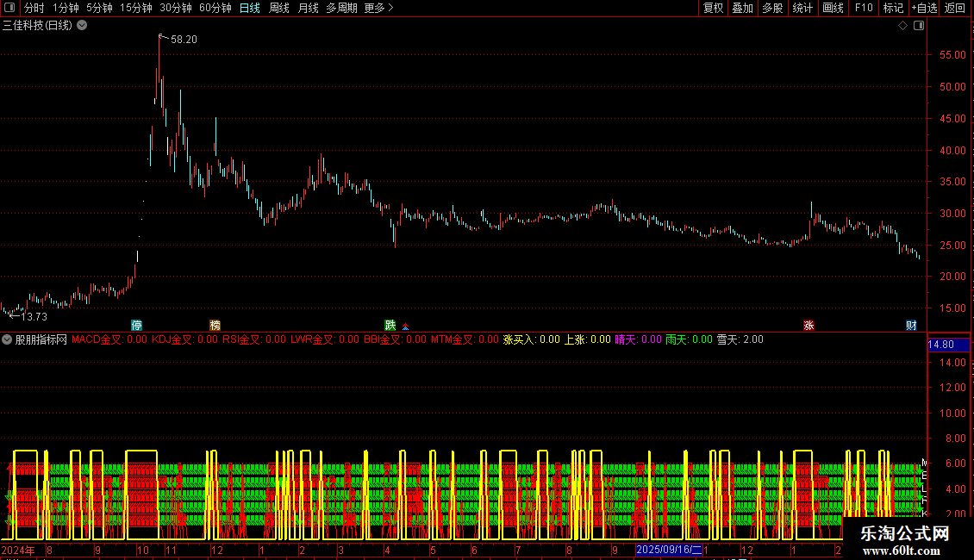Viewport: 974px width, 560px height.
Task: Toggle the right info panel icon
Action: [x=919, y=26]
